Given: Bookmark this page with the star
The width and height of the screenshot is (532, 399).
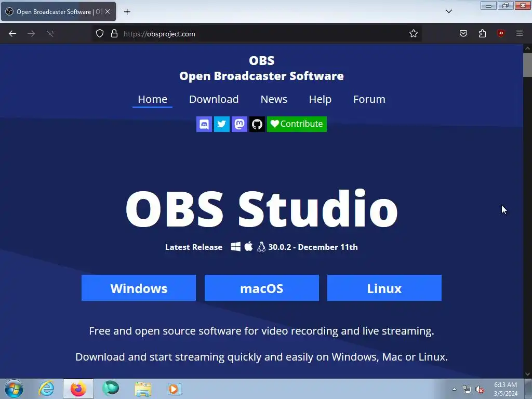Looking at the screenshot, I should [x=413, y=34].
